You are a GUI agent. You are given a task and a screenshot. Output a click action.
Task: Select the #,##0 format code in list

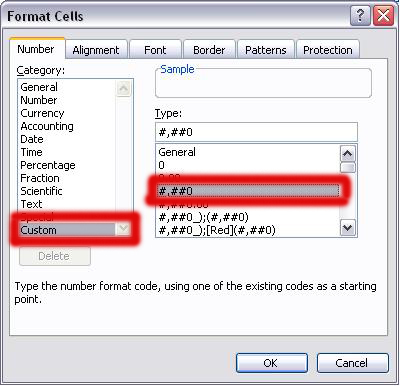coord(248,191)
